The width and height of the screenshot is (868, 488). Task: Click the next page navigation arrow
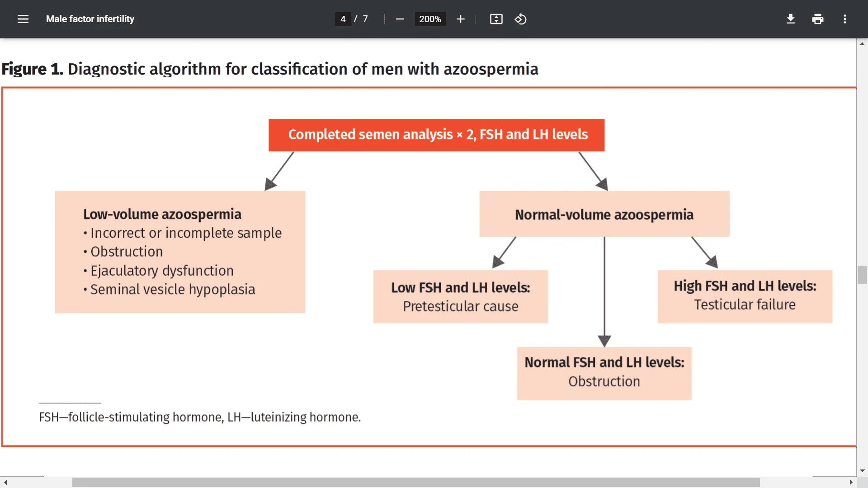point(851,482)
